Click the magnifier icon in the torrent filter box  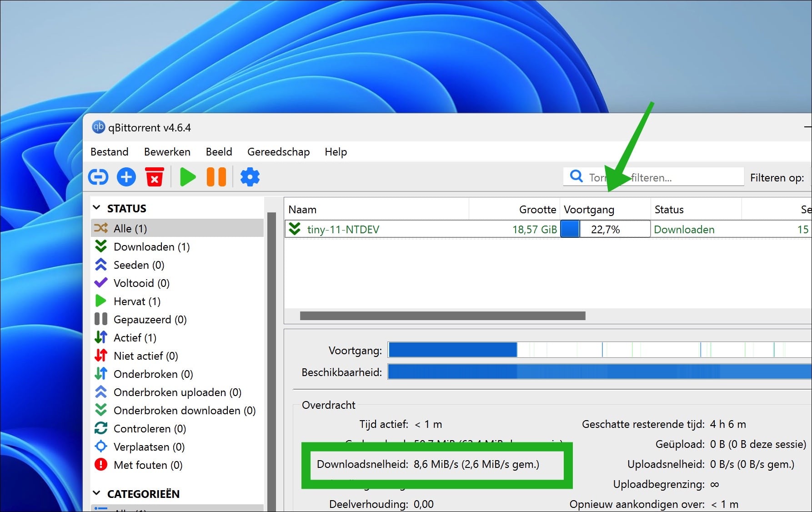(x=576, y=176)
